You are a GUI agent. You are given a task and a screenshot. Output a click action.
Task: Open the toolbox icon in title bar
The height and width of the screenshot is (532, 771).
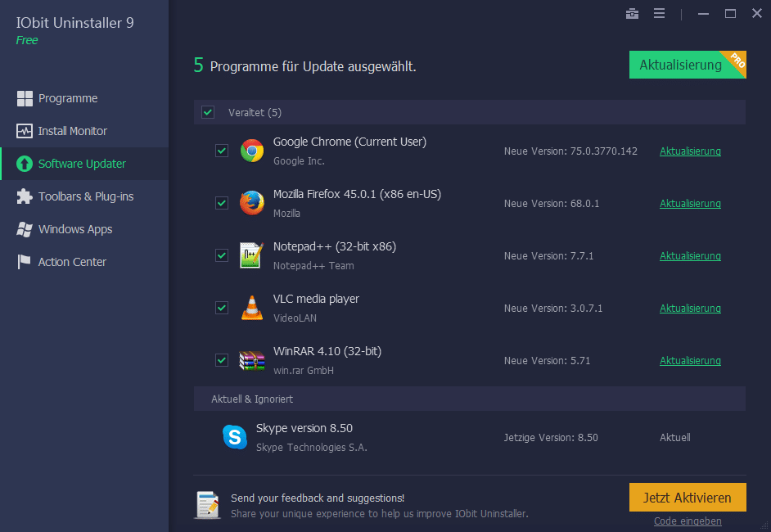point(632,13)
